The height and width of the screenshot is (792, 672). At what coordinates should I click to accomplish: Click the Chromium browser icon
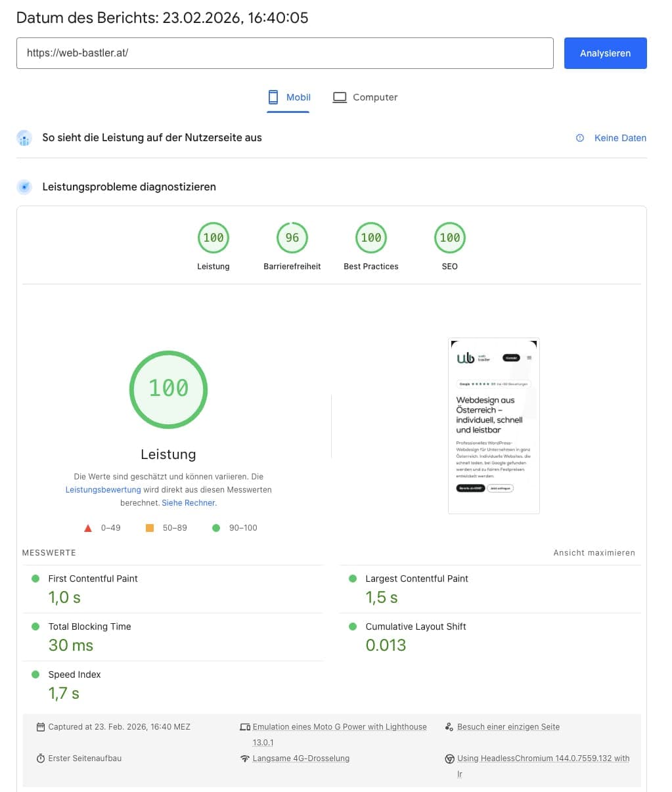[x=449, y=759]
